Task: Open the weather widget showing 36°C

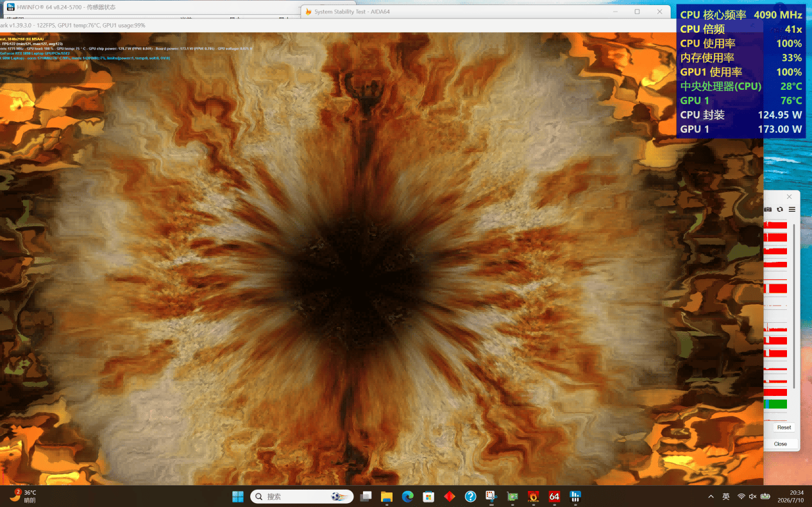Action: (22, 496)
